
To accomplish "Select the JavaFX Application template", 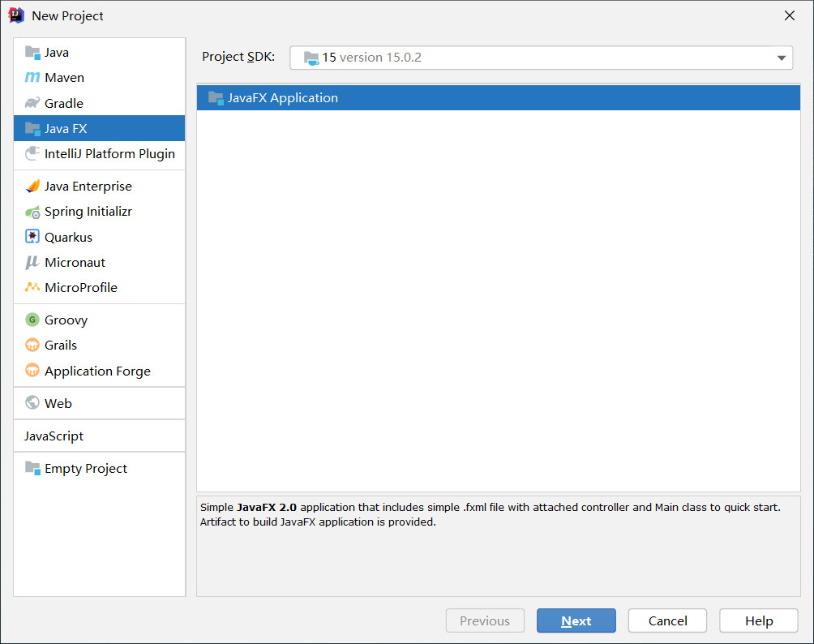I will point(283,98).
